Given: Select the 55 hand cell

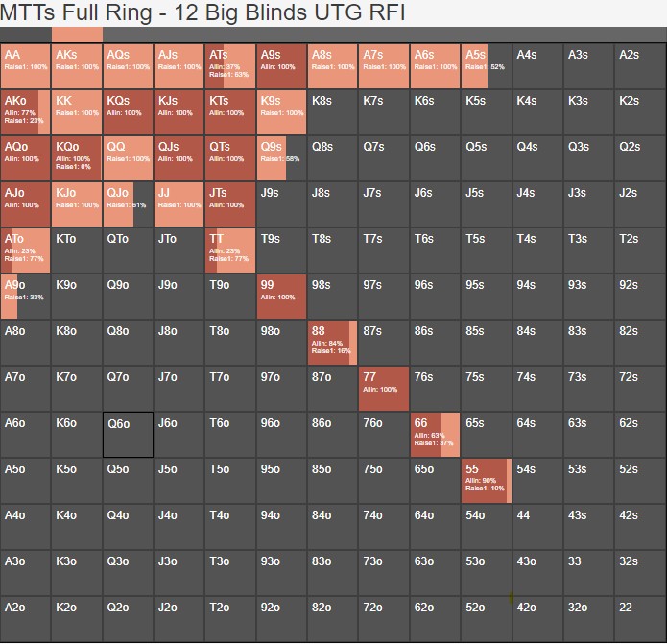Looking at the screenshot, I should click(x=487, y=481).
